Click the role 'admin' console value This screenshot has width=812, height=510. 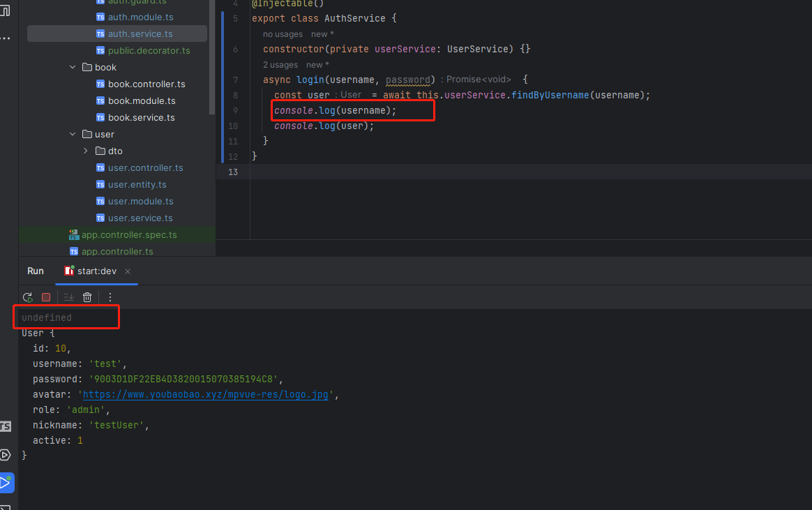pyautogui.click(x=86, y=410)
